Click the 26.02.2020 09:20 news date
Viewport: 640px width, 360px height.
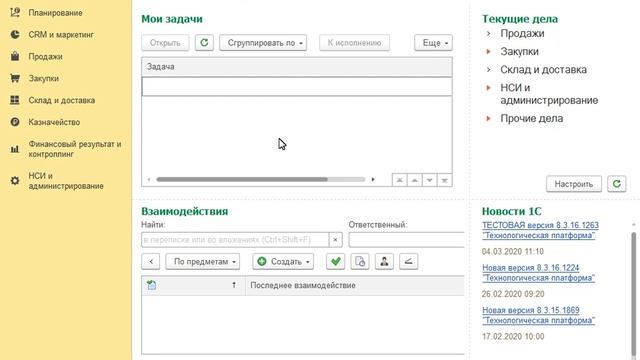click(513, 294)
